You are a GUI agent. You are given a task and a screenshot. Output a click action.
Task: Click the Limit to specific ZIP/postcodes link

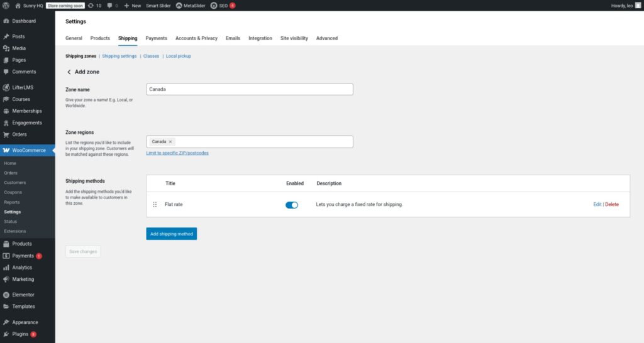[x=177, y=153]
